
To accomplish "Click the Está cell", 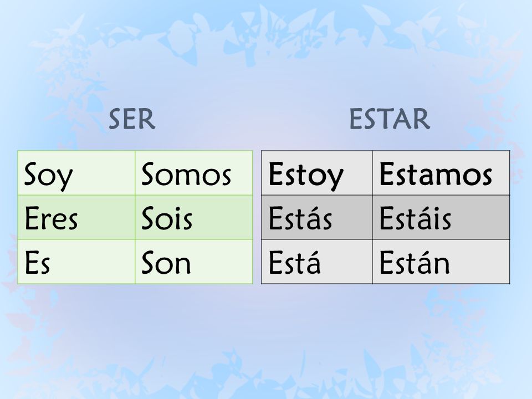I will pyautogui.click(x=317, y=262).
